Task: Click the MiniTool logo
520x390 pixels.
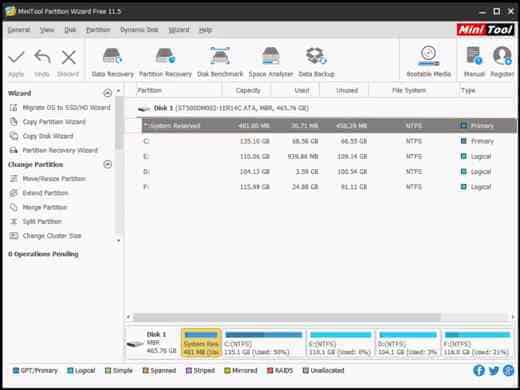Action: (485, 30)
